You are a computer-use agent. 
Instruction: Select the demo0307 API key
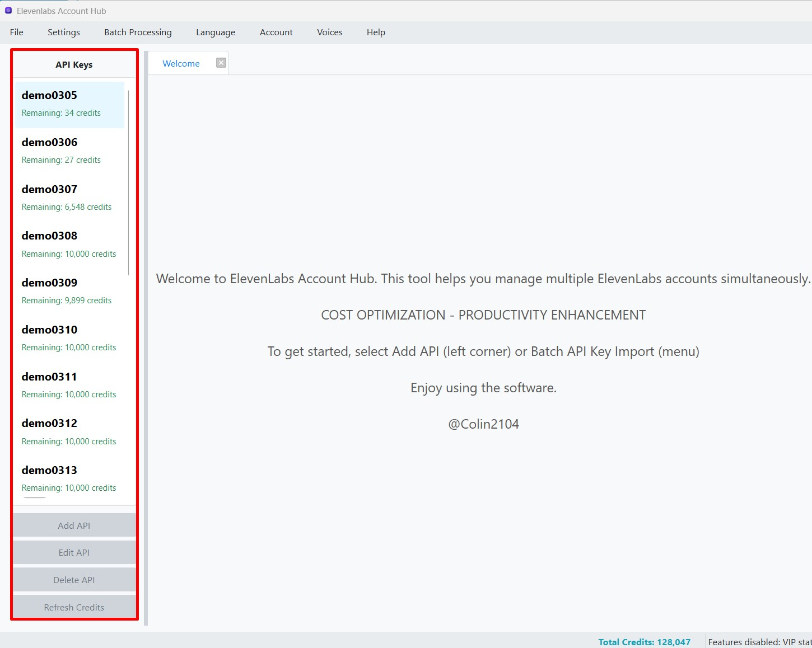click(x=69, y=198)
